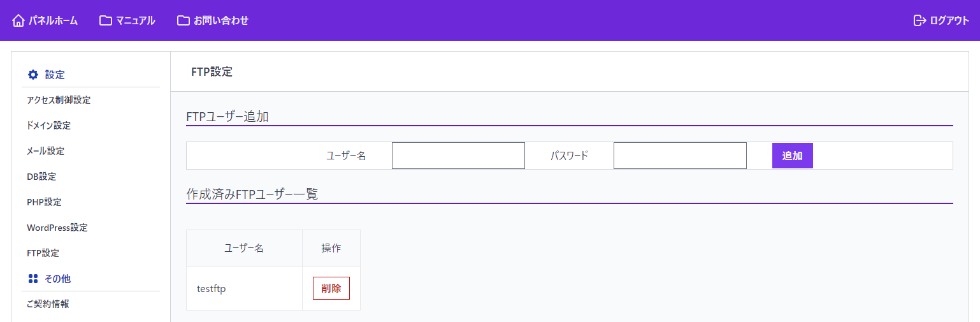The height and width of the screenshot is (322, 980).
Task: Select メール設定 from the sidebar
Action: (45, 151)
